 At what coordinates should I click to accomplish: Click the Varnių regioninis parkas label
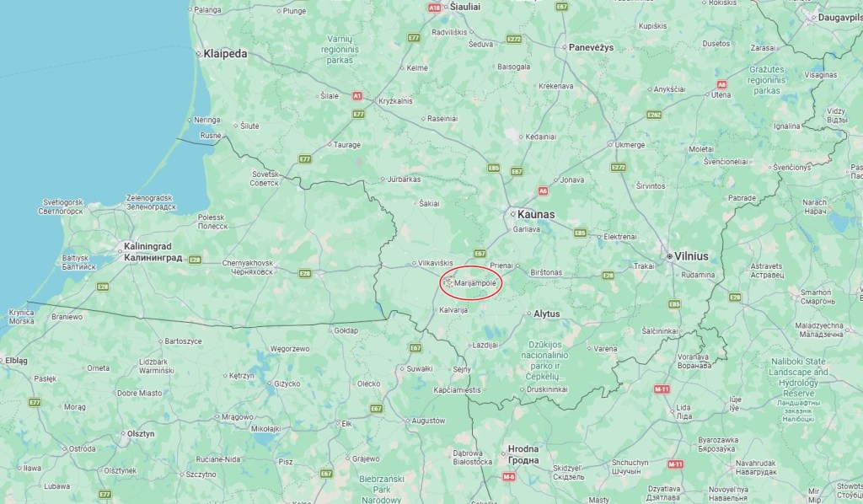[340, 50]
